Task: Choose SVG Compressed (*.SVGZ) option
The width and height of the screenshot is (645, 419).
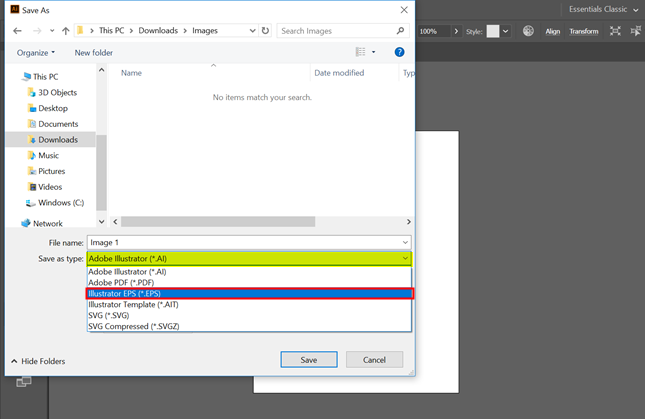Action: pos(249,326)
